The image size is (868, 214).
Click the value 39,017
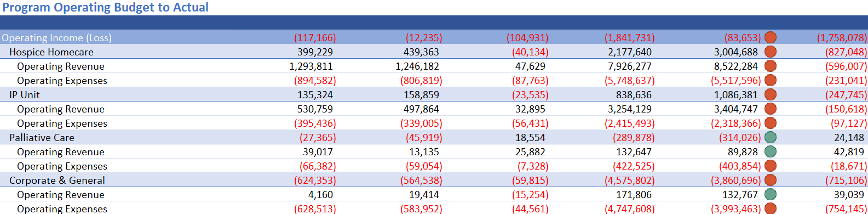click(x=318, y=152)
